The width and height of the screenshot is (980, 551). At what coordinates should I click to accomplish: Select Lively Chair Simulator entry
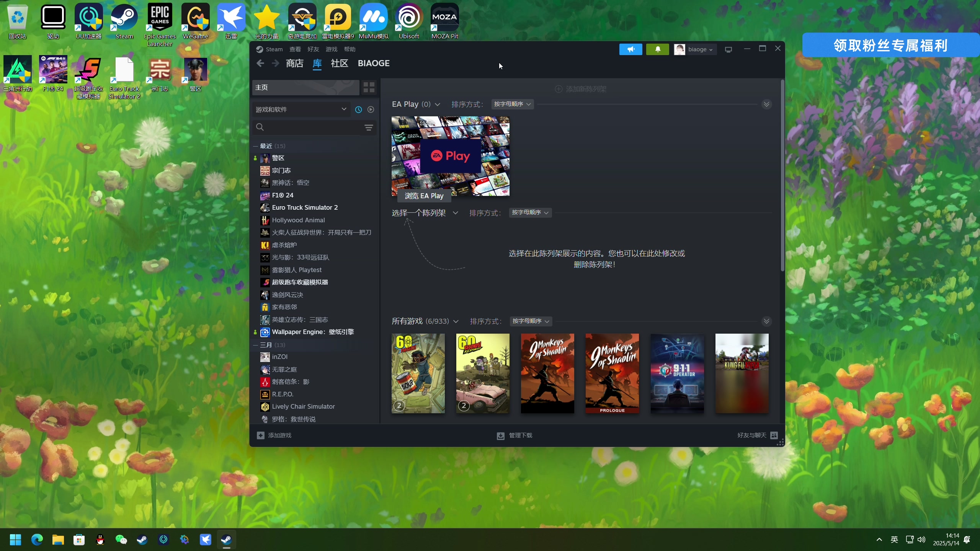(x=314, y=406)
